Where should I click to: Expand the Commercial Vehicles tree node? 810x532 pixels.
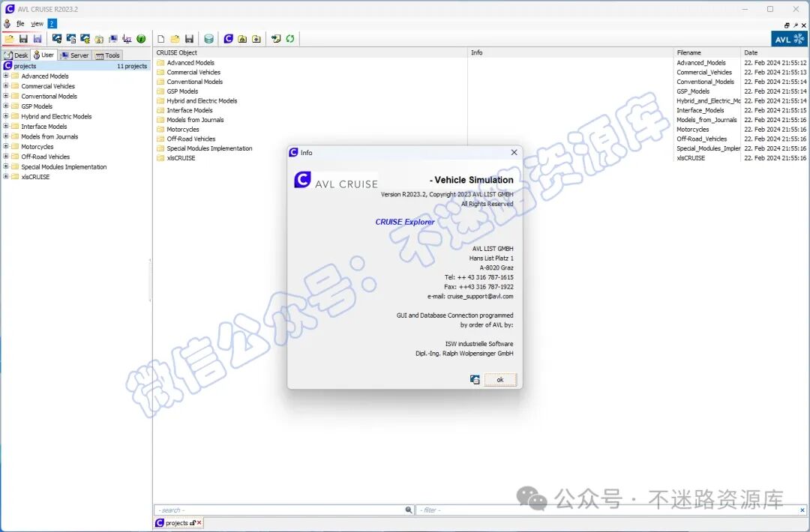pyautogui.click(x=6, y=85)
